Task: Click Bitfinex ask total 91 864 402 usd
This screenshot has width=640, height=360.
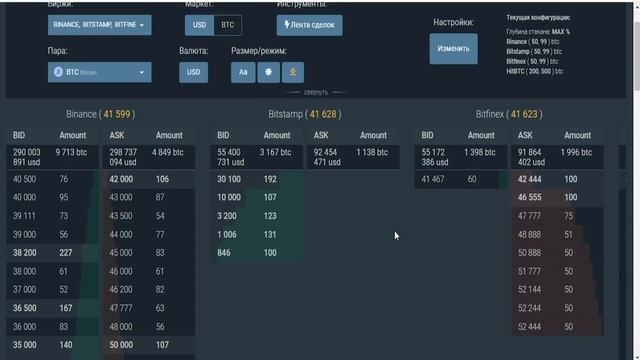Action: coord(531,157)
